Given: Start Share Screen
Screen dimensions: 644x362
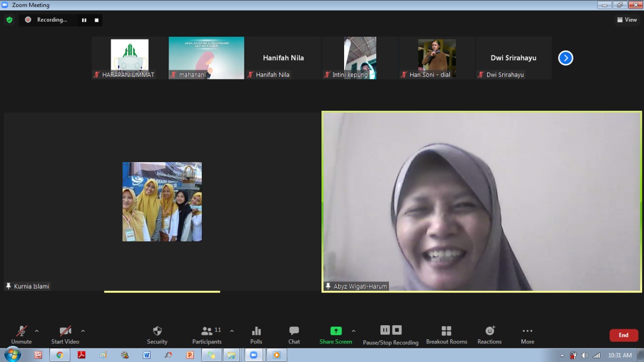Looking at the screenshot, I should tap(336, 335).
